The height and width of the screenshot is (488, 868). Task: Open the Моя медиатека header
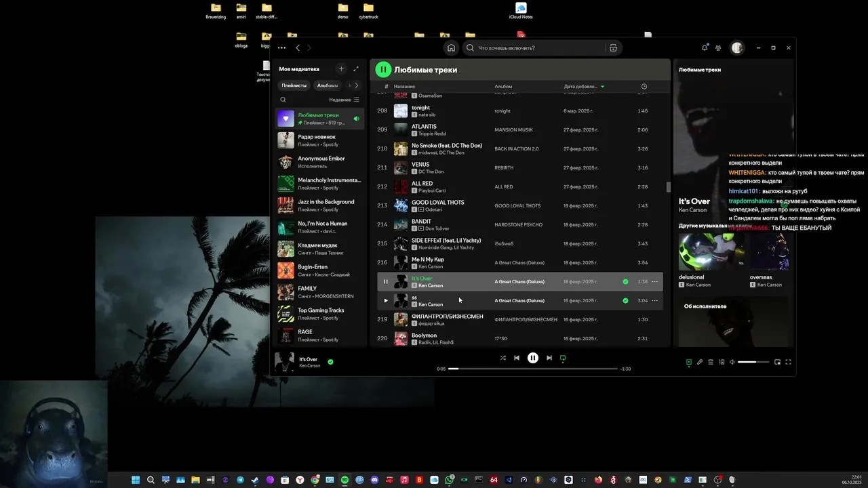299,69
